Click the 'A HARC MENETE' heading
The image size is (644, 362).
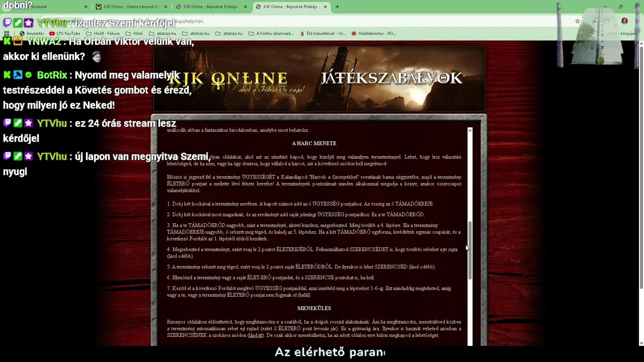314,143
